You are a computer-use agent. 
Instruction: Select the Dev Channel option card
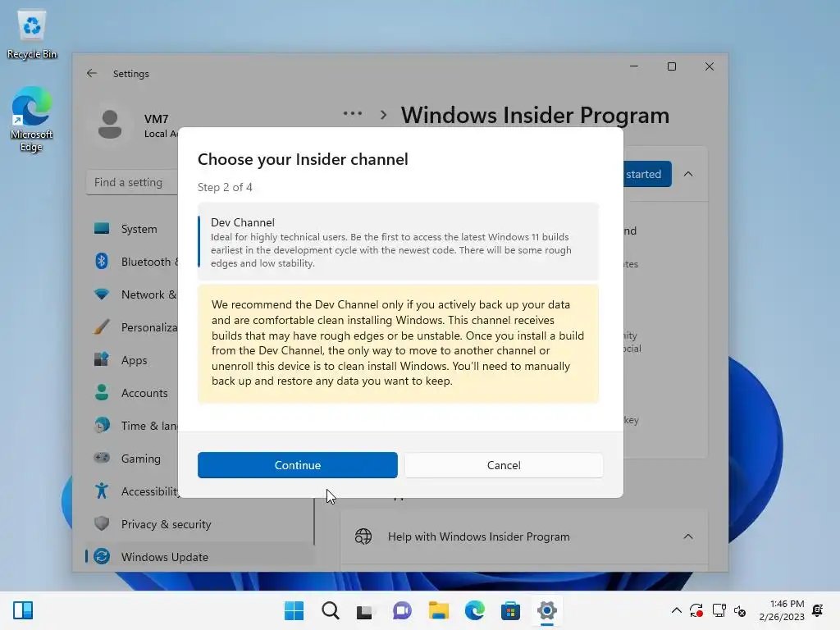(398, 242)
